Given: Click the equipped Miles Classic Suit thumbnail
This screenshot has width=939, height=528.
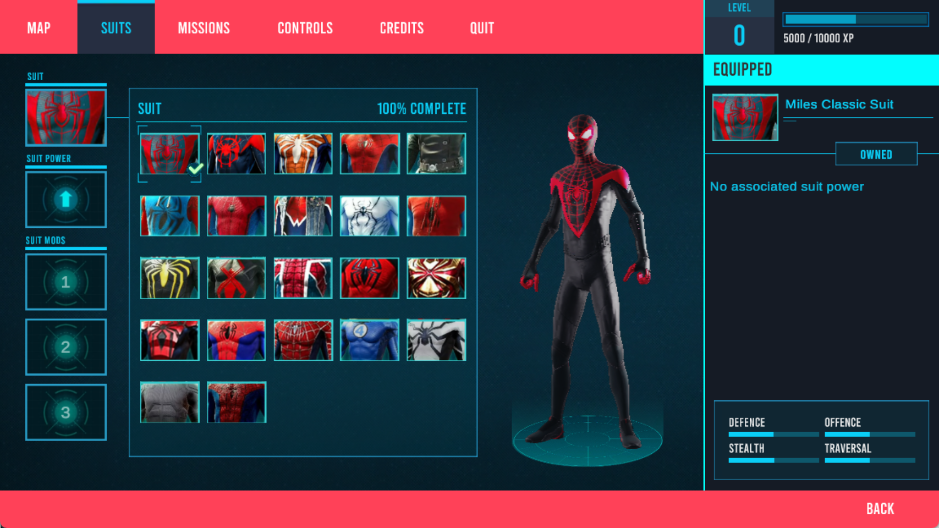Looking at the screenshot, I should 745,117.
